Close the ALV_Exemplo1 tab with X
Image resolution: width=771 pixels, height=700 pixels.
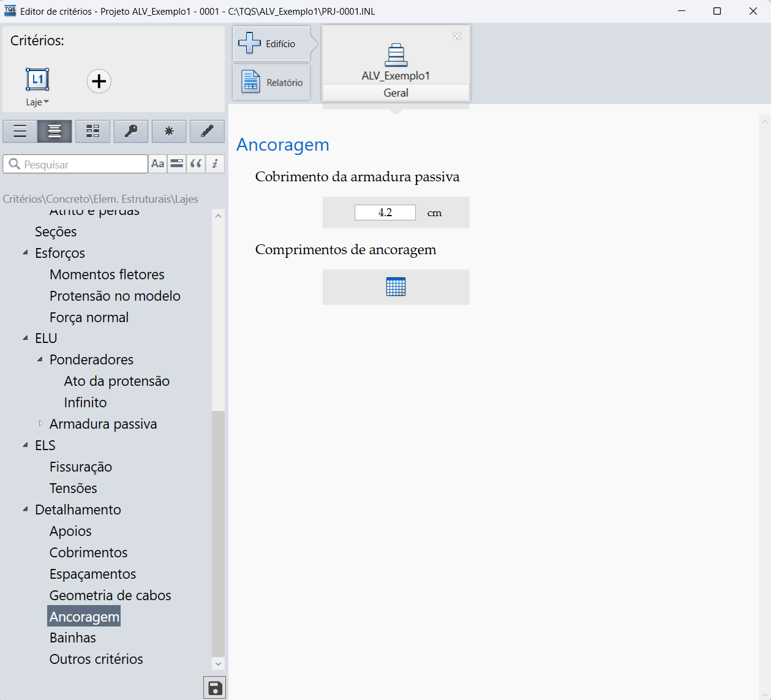click(457, 36)
